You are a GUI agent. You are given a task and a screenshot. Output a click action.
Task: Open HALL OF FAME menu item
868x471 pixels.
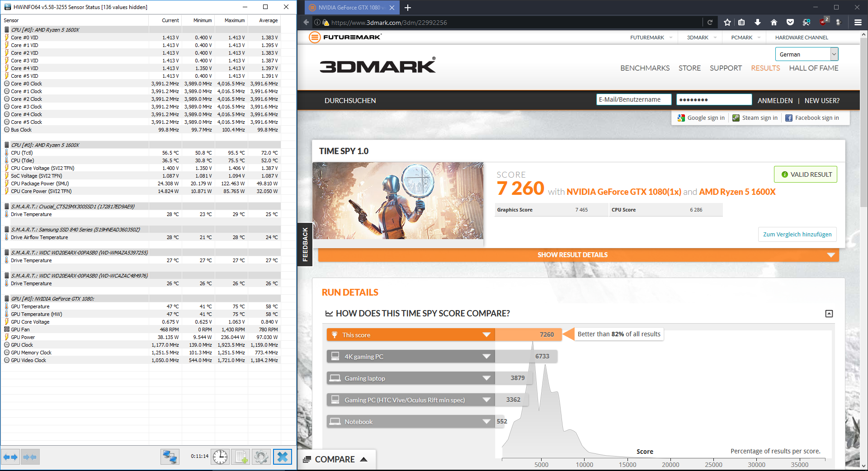(x=814, y=68)
